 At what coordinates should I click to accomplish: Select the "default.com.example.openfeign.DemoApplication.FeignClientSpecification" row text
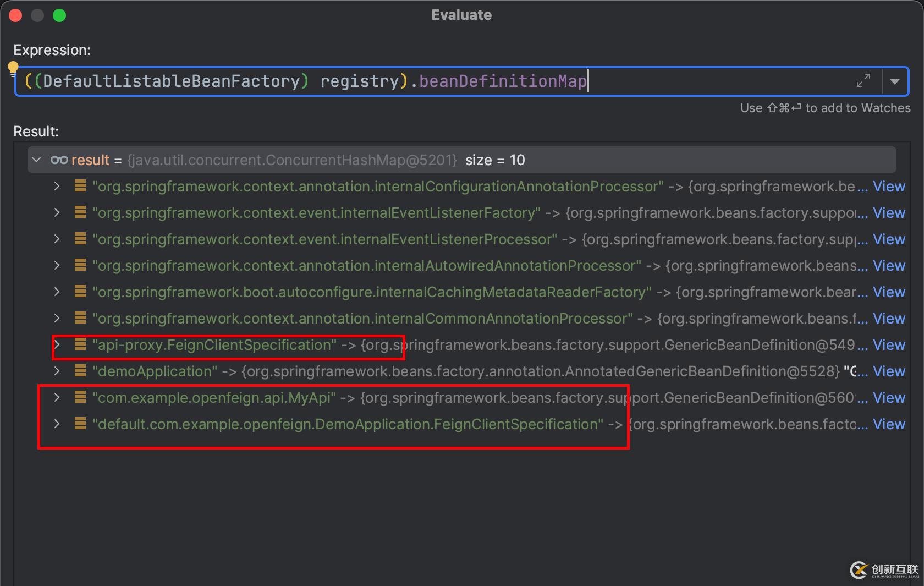coord(348,424)
